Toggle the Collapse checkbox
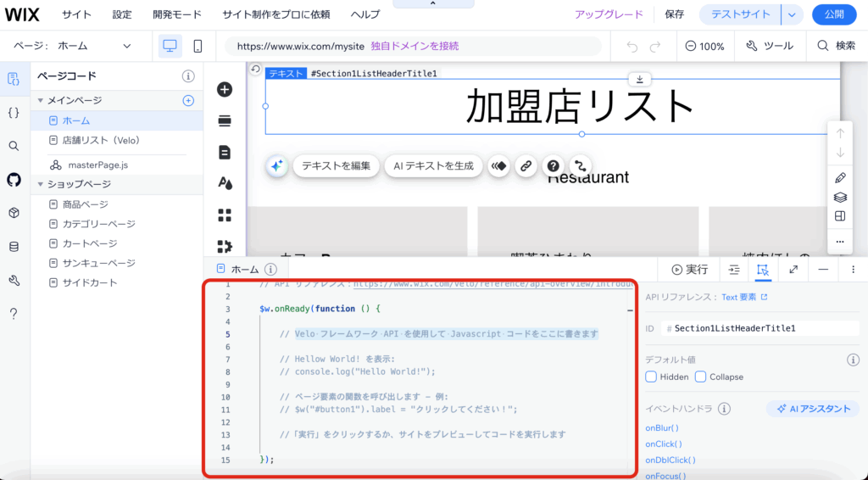This screenshot has height=480, width=868. pyautogui.click(x=700, y=377)
